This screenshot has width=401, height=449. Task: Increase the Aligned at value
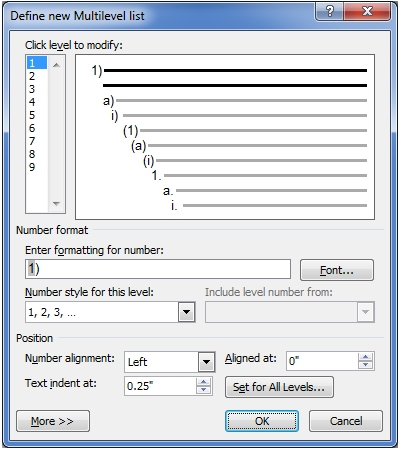pyautogui.click(x=366, y=357)
